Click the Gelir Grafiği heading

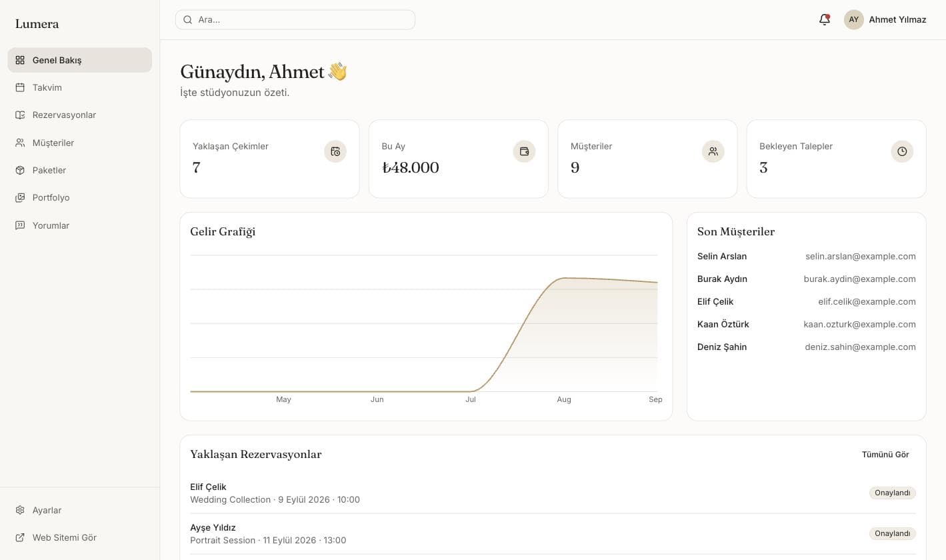click(x=223, y=232)
